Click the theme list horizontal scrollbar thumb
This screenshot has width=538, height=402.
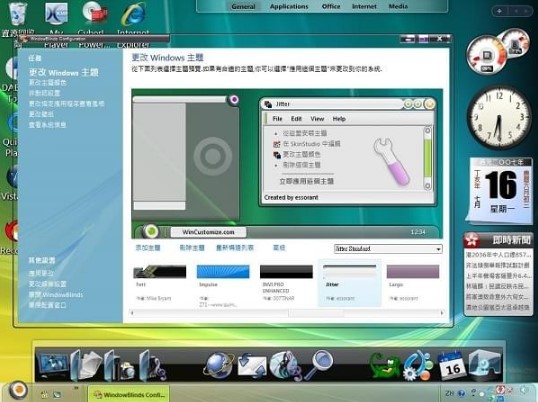[316, 313]
